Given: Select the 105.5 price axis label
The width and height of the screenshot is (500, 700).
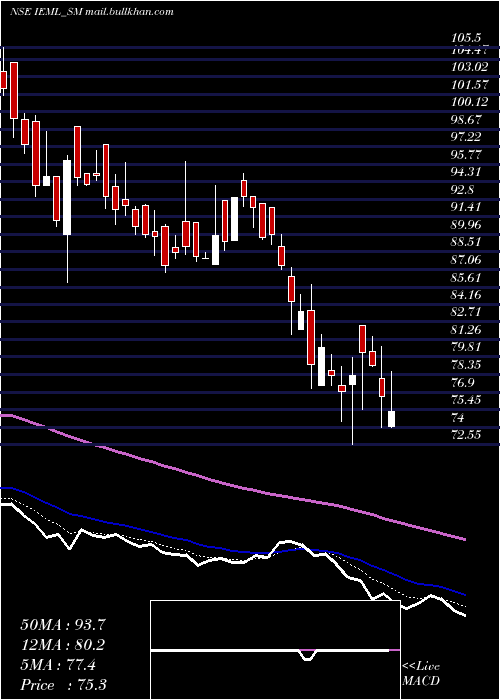Looking at the screenshot, I should (466, 39).
